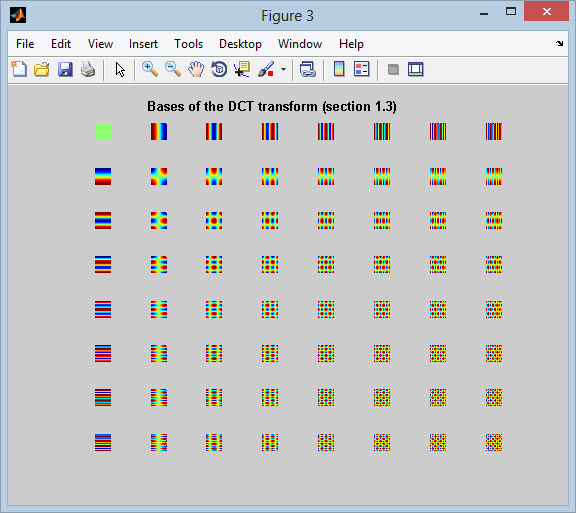Image resolution: width=576 pixels, height=513 pixels.
Task: Expand the toolbar dock arrow at right
Action: [559, 44]
